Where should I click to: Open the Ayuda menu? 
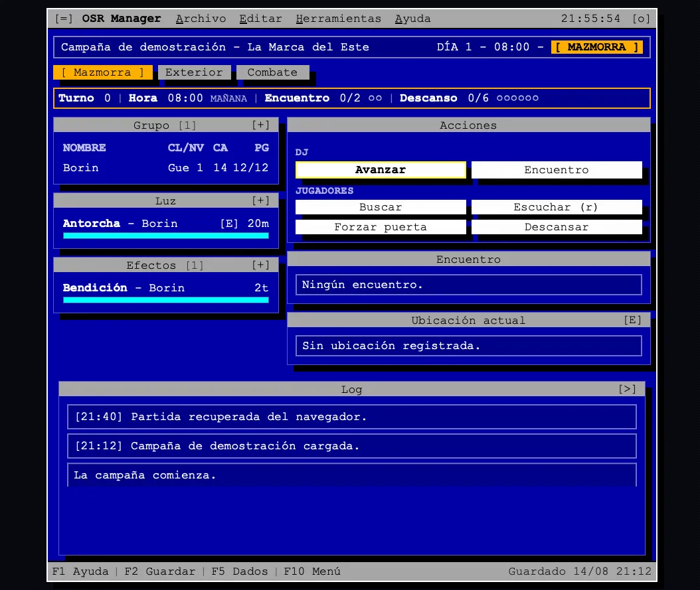[413, 19]
